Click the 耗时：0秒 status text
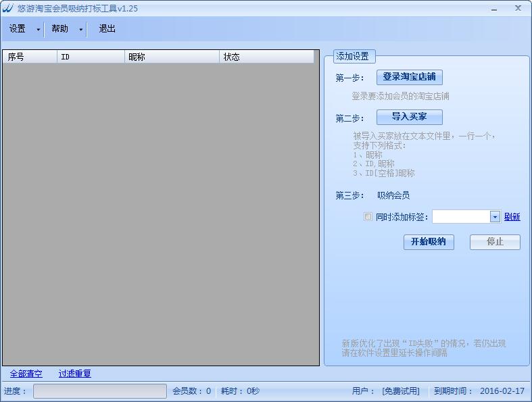The width and height of the screenshot is (532, 402). coord(240,391)
